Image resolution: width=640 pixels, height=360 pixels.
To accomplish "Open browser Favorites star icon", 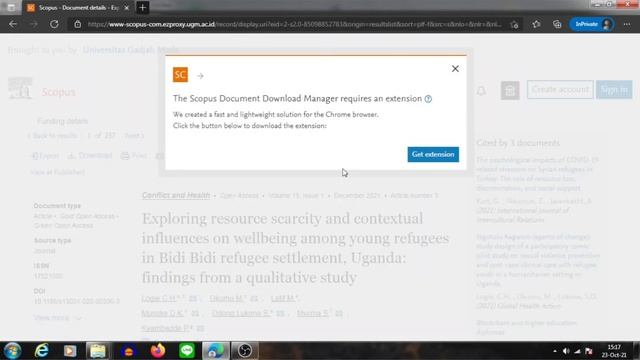I will point(536,24).
